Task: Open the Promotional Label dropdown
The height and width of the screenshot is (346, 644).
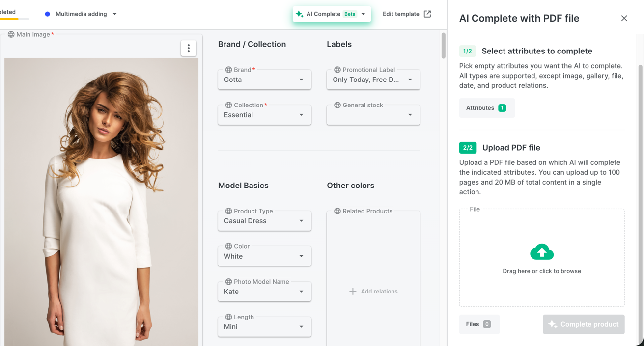Action: tap(373, 80)
